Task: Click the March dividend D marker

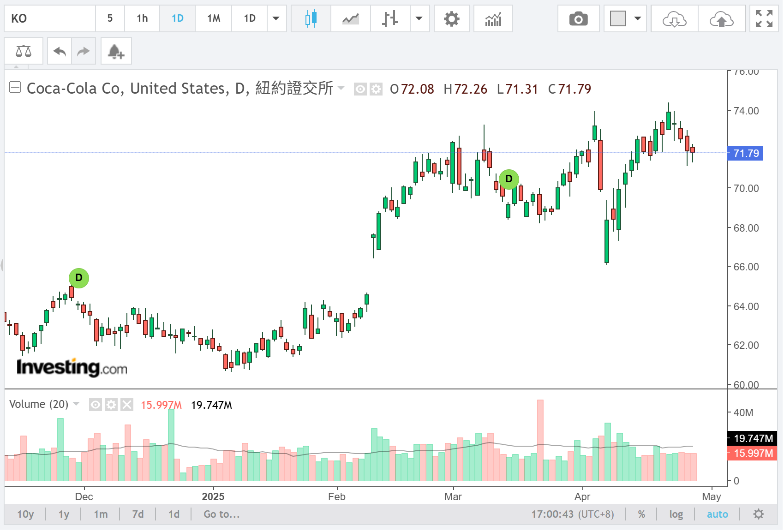Action: [509, 179]
